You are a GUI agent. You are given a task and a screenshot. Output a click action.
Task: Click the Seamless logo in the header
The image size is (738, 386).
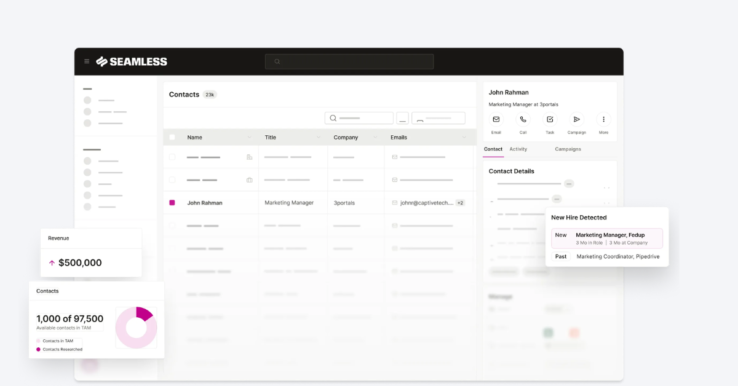click(131, 62)
